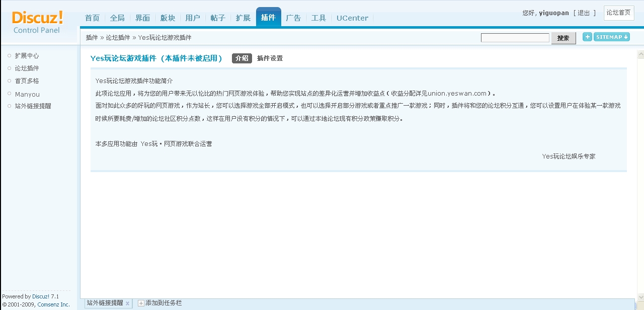The image size is (644, 310).
Task: Close the 站外链接提醒 taskbar item
Action: point(127,303)
